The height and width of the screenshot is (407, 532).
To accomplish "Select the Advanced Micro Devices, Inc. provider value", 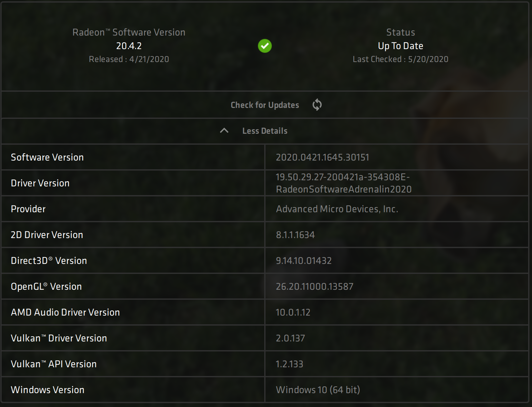I will coord(337,209).
